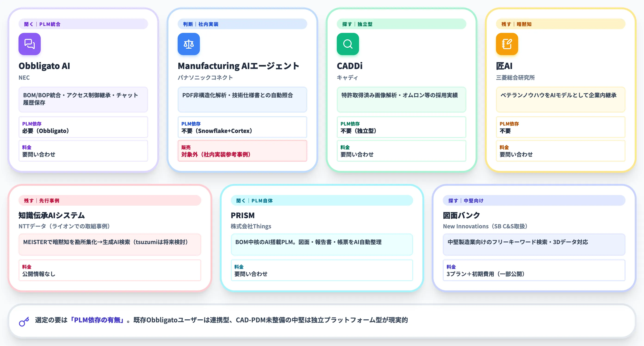This screenshot has height=346, width=644.
Task: Click the ベテランノウハウ description box
Action: (x=560, y=99)
